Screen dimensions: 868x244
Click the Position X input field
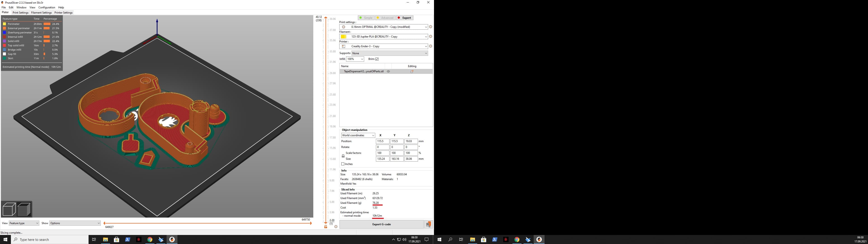point(382,142)
